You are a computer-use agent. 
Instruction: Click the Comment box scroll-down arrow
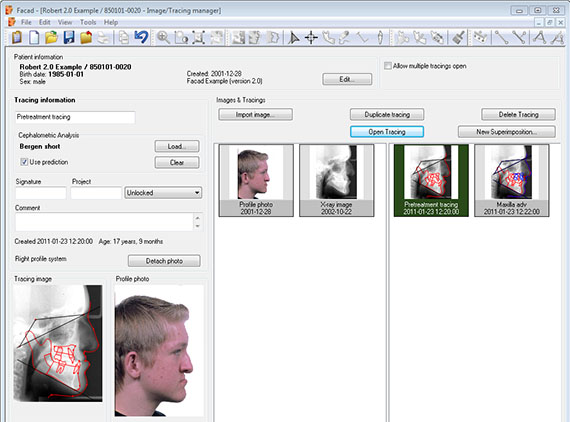(197, 226)
